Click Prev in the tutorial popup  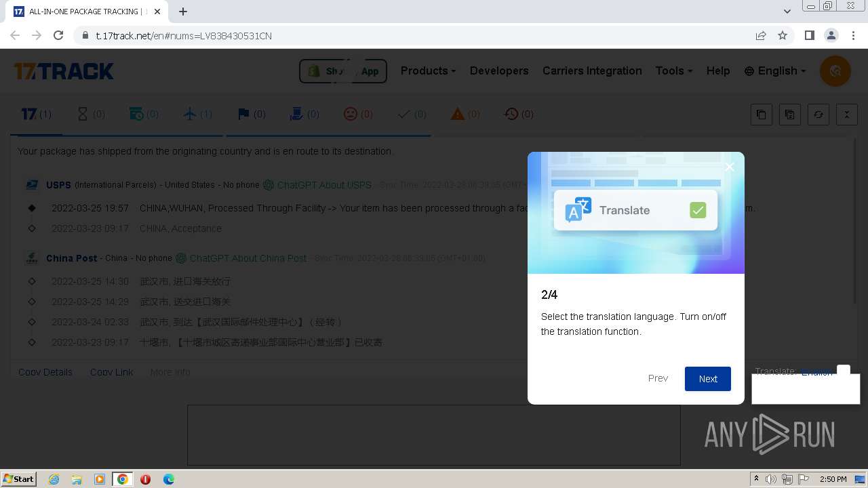point(658,378)
